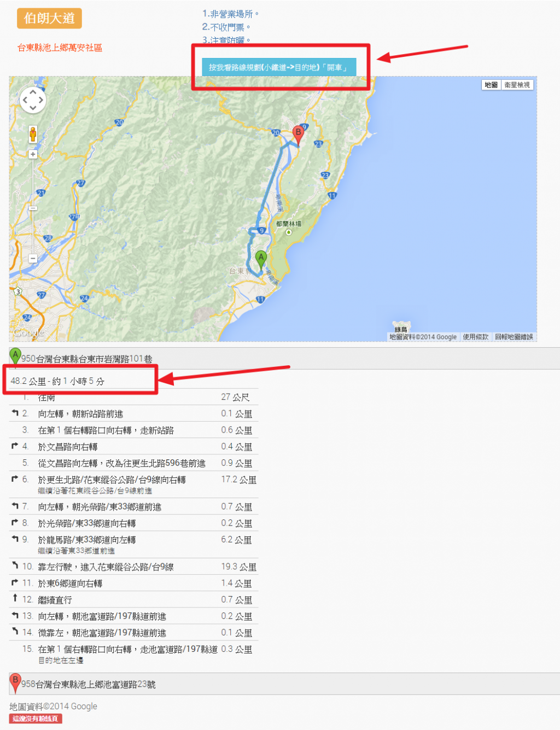The image size is (560, 730).
Task: Zoom in with the plus button
Action: (x=33, y=154)
